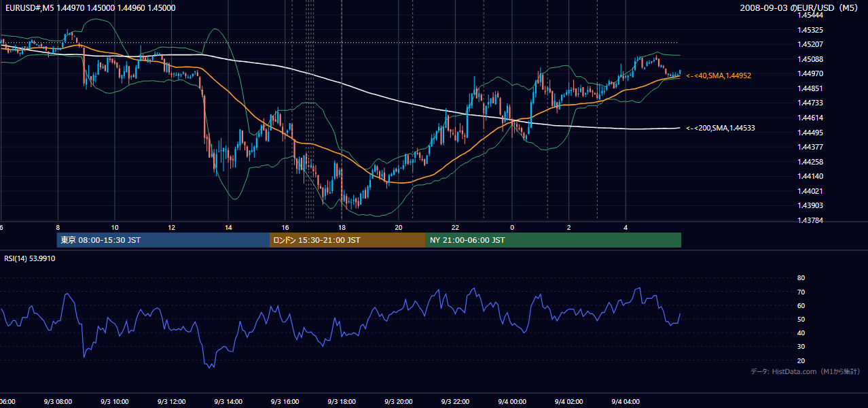Click the 9/3 20:00 bottom time label
Image resolution: width=868 pixels, height=408 pixels.
click(x=399, y=402)
